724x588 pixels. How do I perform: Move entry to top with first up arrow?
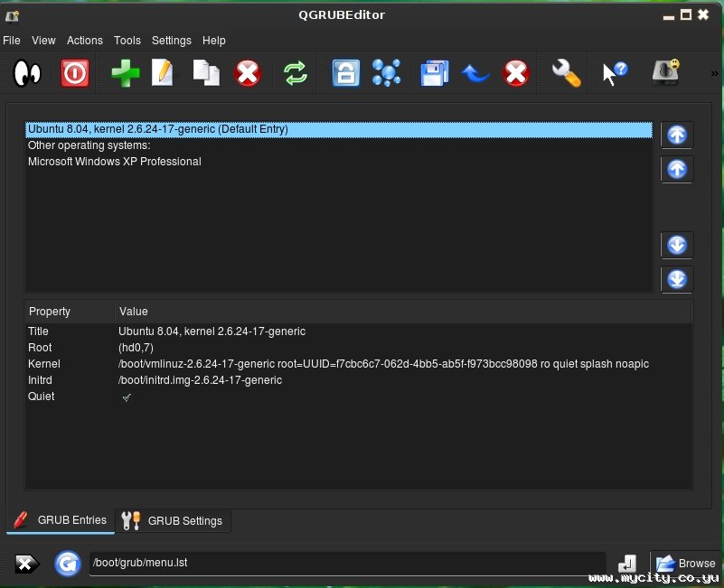[x=677, y=135]
